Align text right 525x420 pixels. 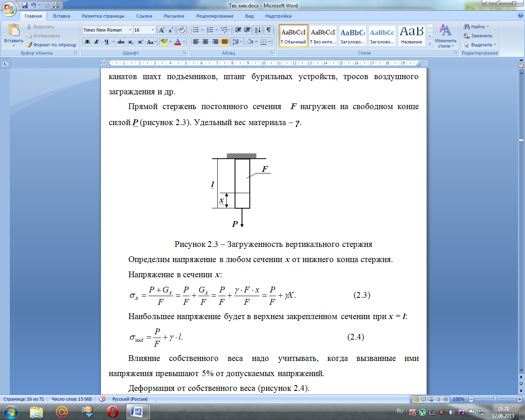tap(215, 42)
